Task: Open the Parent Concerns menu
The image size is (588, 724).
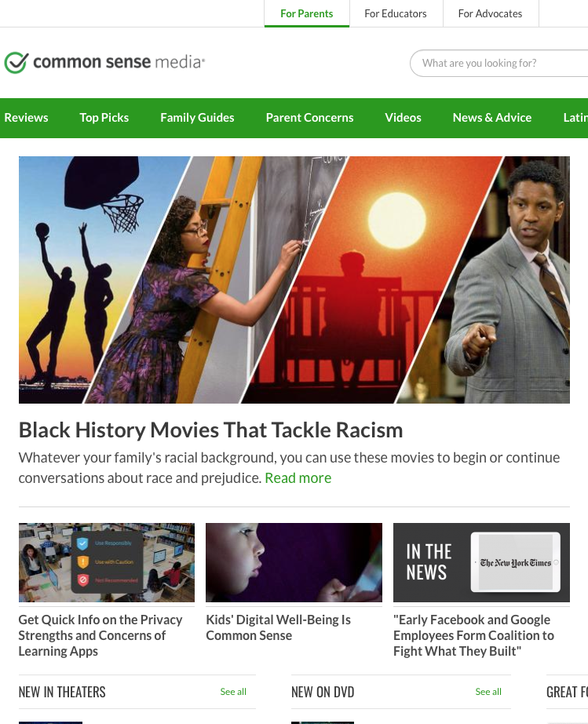Action: (x=309, y=118)
